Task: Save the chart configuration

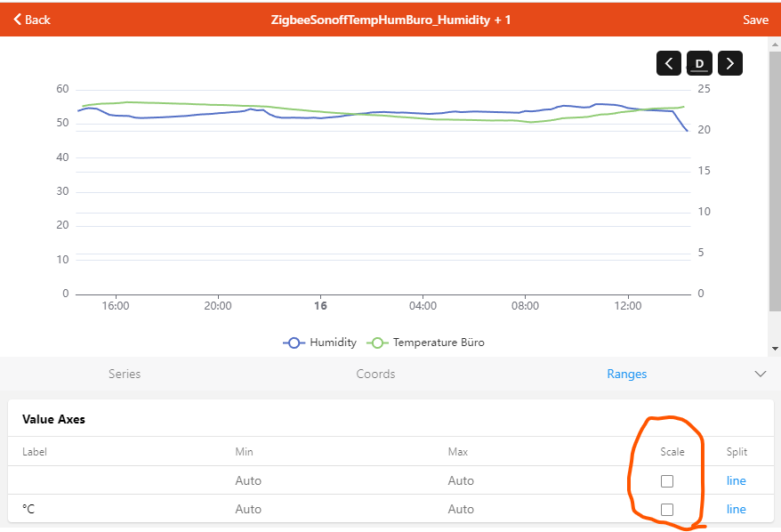Action: pos(755,20)
